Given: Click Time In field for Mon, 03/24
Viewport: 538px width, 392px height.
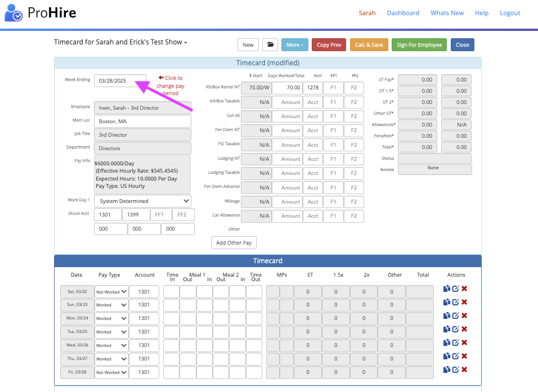Looking at the screenshot, I should pos(171,318).
